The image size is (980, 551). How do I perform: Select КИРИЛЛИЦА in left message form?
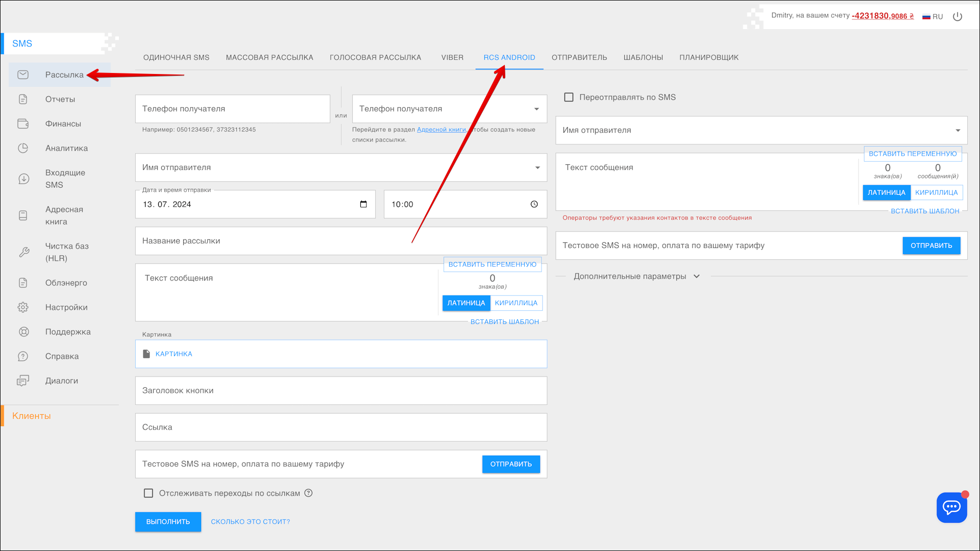pos(516,303)
